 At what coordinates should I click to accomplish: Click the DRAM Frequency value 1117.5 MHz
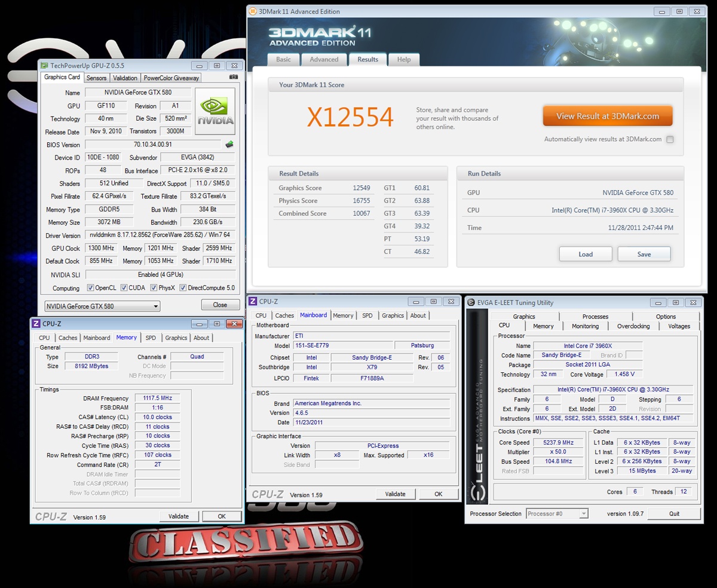pos(158,399)
